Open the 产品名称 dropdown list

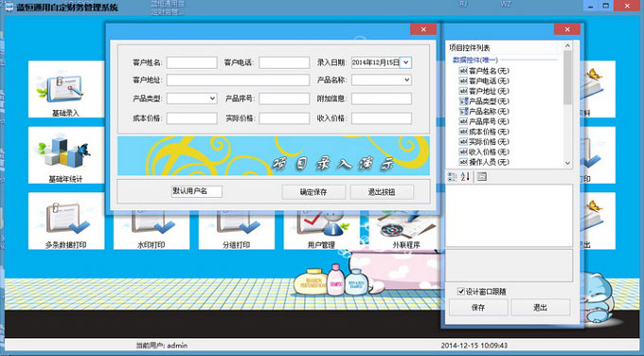[x=406, y=80]
